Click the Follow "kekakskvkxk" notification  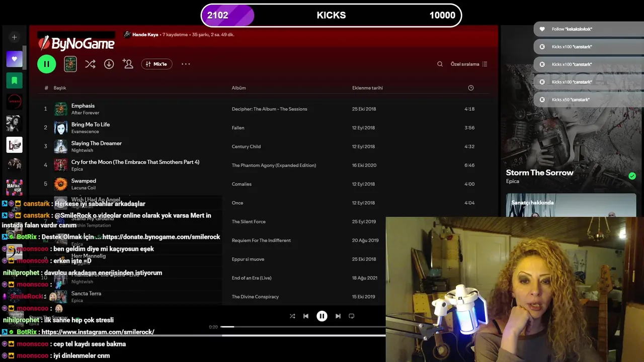pyautogui.click(x=589, y=29)
